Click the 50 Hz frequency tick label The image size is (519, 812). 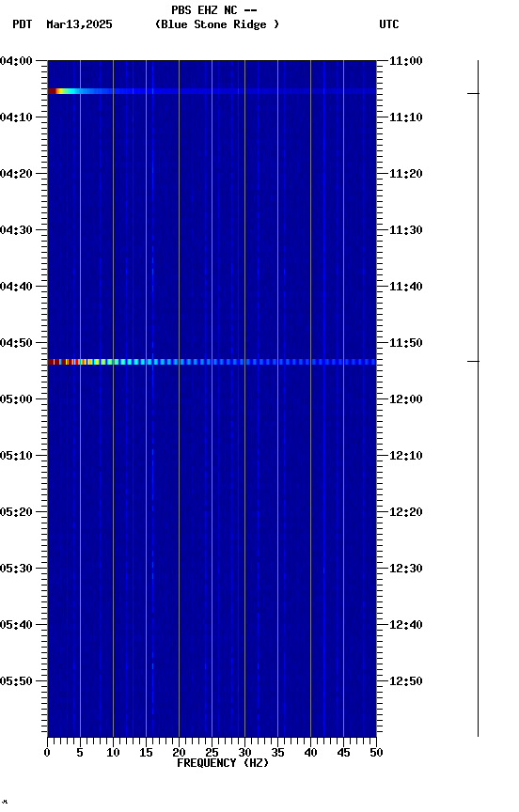(x=376, y=753)
